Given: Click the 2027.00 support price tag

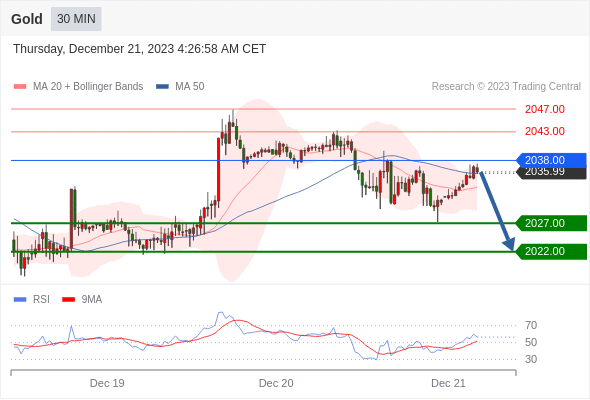Looking at the screenshot, I should (551, 223).
